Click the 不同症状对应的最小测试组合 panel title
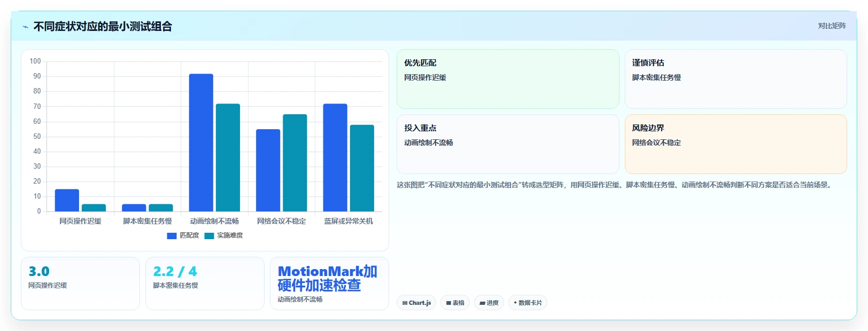 coord(103,27)
